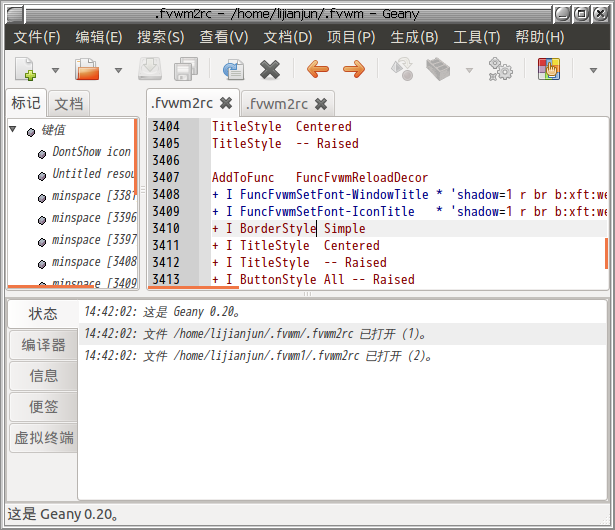Navigate forward with the right arrow
The height and width of the screenshot is (530, 615).
354,69
